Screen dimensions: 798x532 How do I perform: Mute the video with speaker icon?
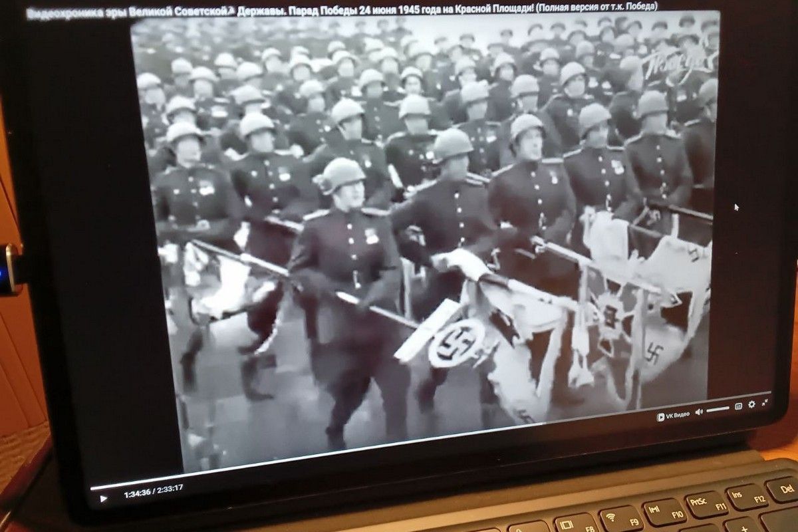point(699,412)
